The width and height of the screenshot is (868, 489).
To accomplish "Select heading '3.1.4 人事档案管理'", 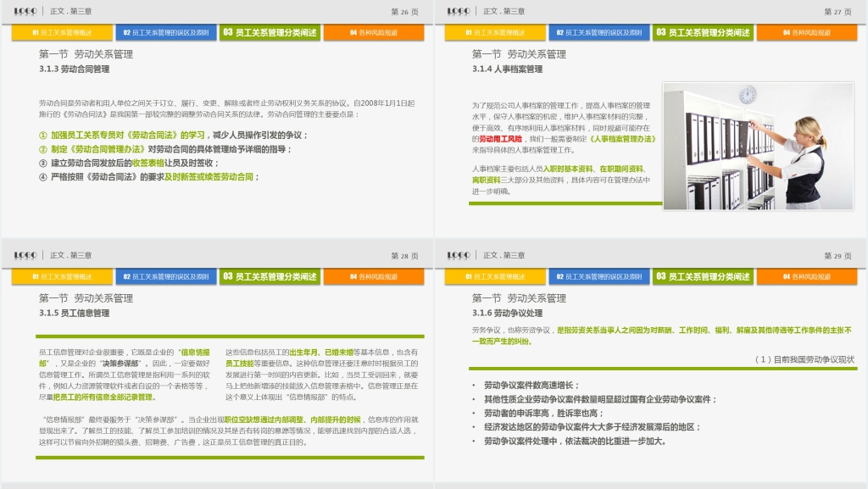I will (x=508, y=69).
